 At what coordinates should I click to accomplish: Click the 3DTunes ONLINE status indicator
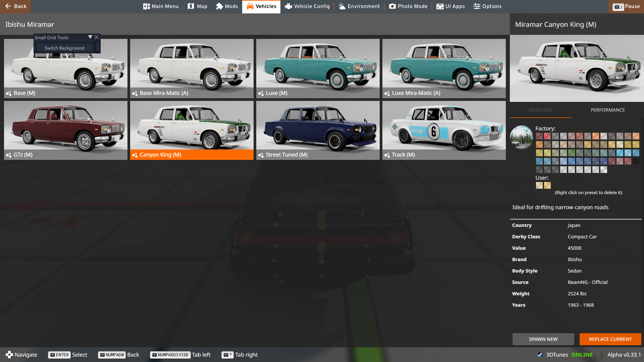(x=565, y=355)
